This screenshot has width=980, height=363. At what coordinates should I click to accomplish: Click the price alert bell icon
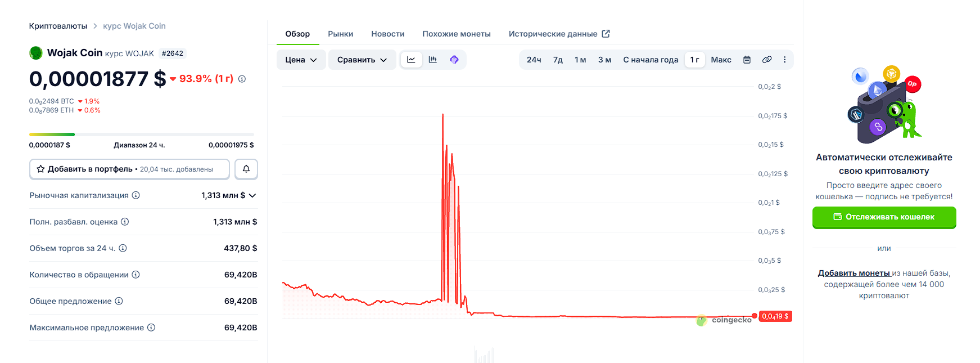(246, 169)
